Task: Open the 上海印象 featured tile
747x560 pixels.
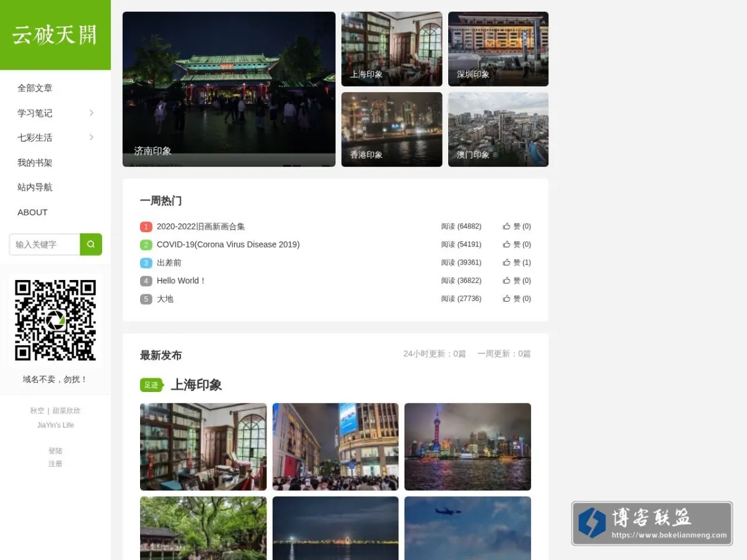Action: pos(392,49)
